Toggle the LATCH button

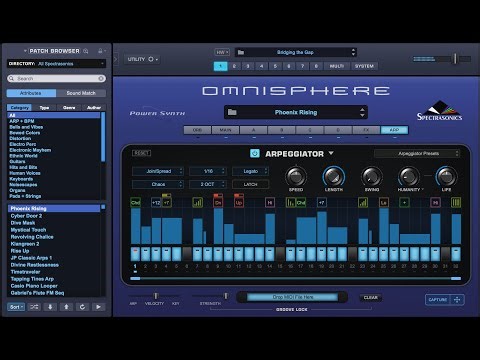coord(250,184)
